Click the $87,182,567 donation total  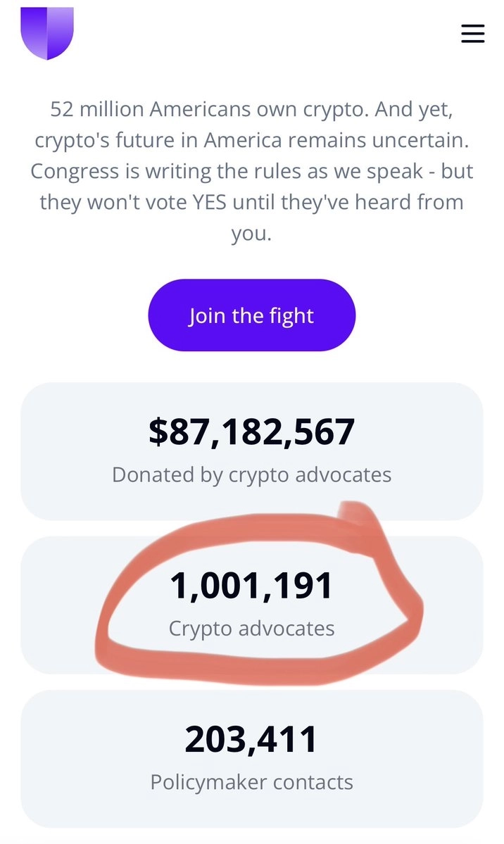pos(251,432)
